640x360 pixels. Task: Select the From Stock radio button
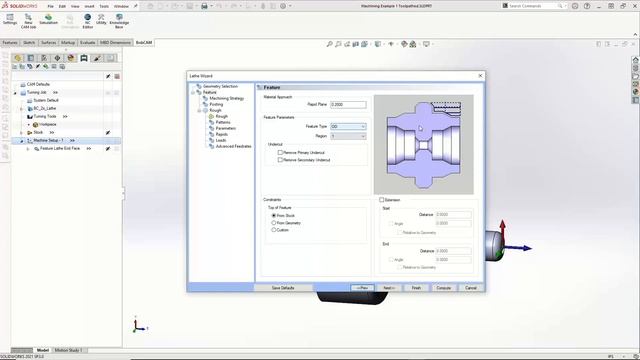[x=274, y=216]
